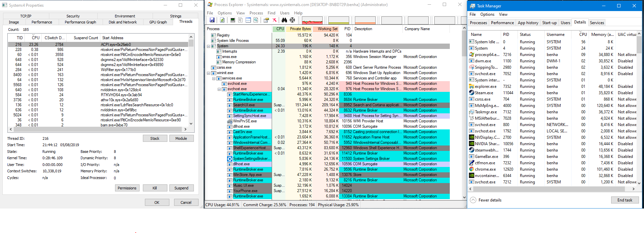Open the Process menu in Process Explorer

coord(256,13)
